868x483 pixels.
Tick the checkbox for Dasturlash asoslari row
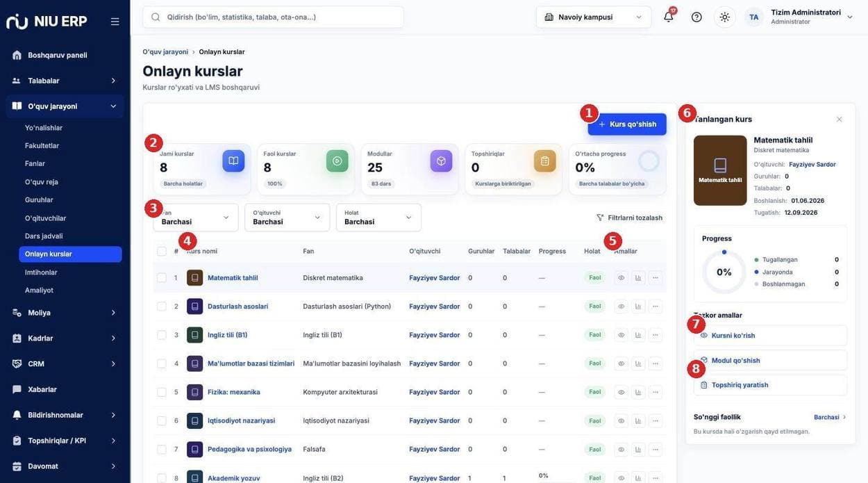pyautogui.click(x=162, y=306)
